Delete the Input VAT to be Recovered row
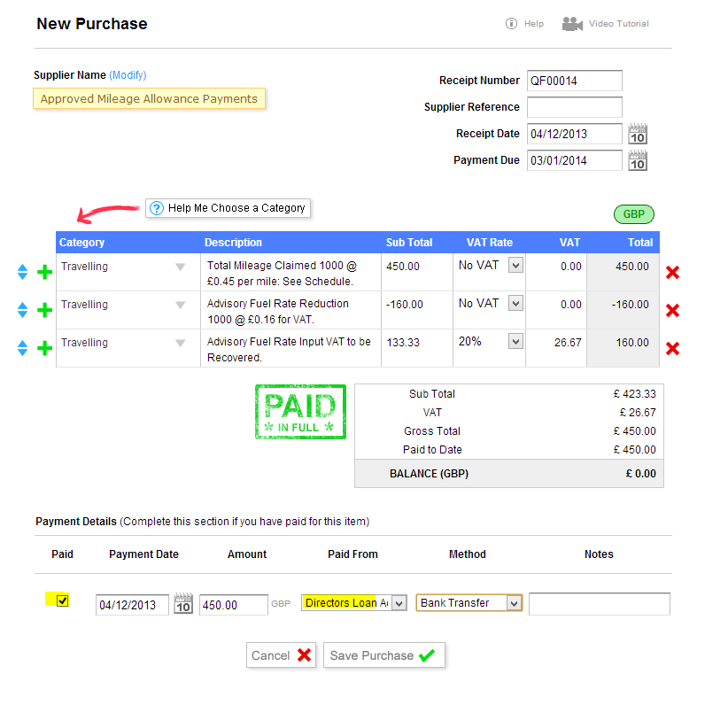Image resolution: width=728 pixels, height=705 pixels. (x=672, y=348)
